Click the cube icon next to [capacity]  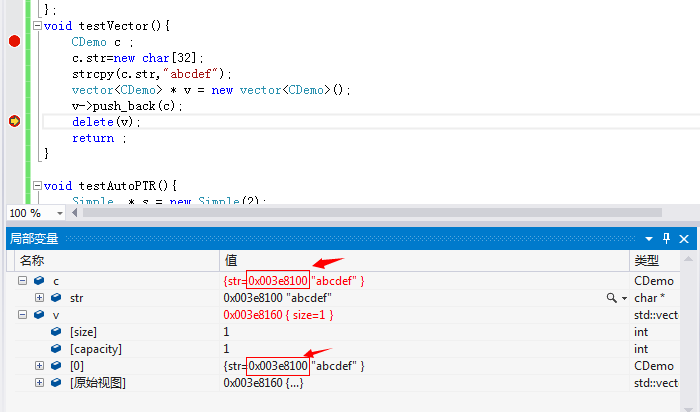tap(56, 348)
